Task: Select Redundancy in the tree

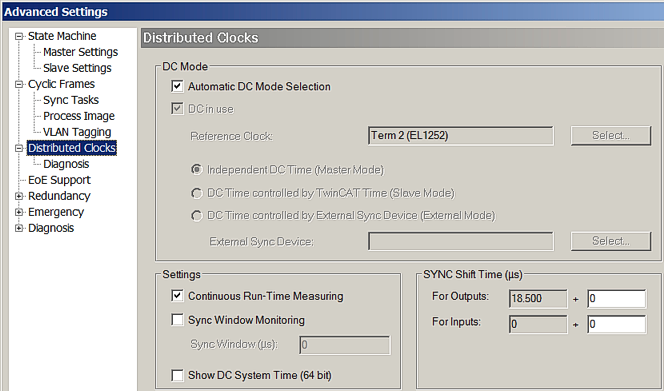Action: [59, 196]
